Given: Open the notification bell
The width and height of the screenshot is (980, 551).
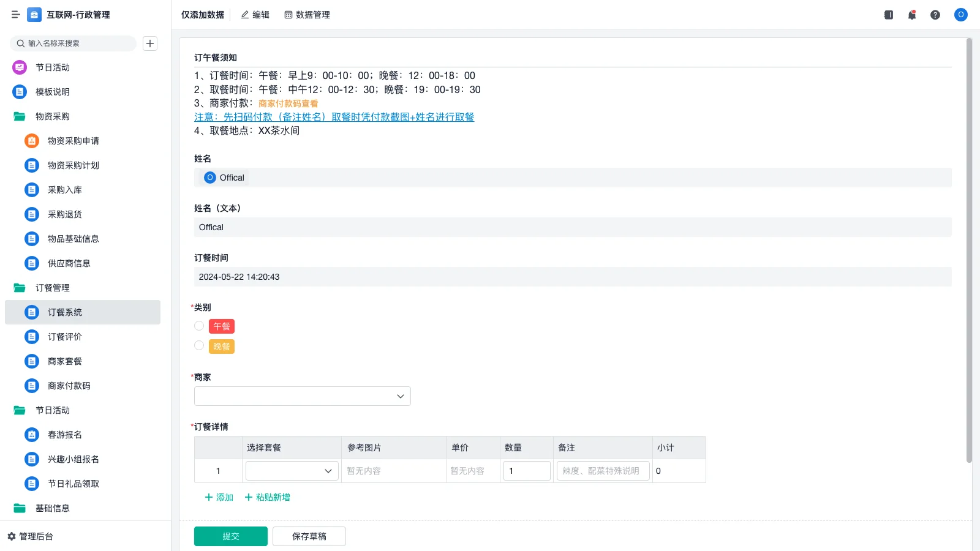Looking at the screenshot, I should tap(912, 15).
